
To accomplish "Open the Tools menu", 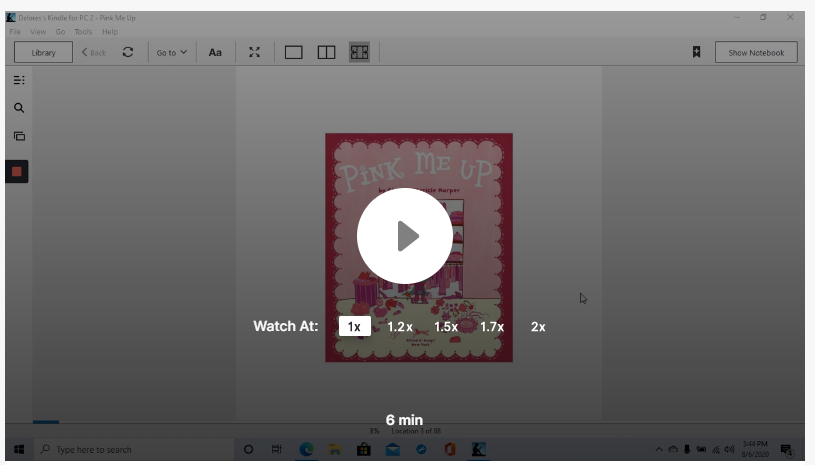I will [83, 32].
